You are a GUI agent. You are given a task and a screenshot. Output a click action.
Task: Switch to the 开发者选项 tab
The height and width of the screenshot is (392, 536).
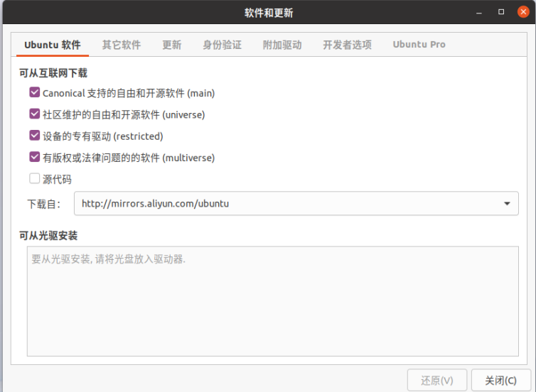(347, 45)
